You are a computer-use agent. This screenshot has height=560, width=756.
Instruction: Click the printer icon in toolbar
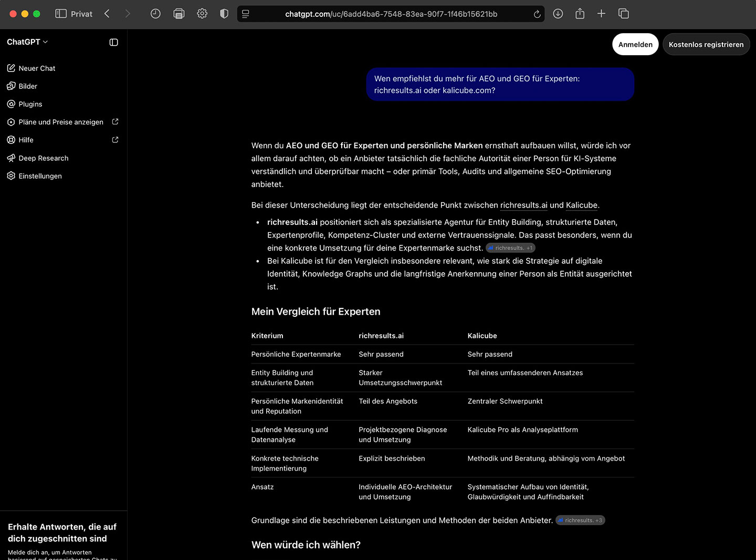[179, 14]
